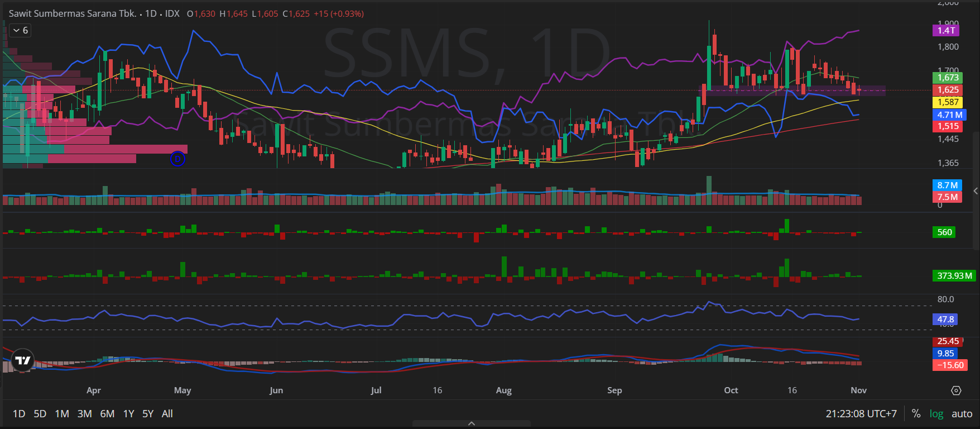Select the 1Y date range
980x429 pixels.
tap(128, 414)
